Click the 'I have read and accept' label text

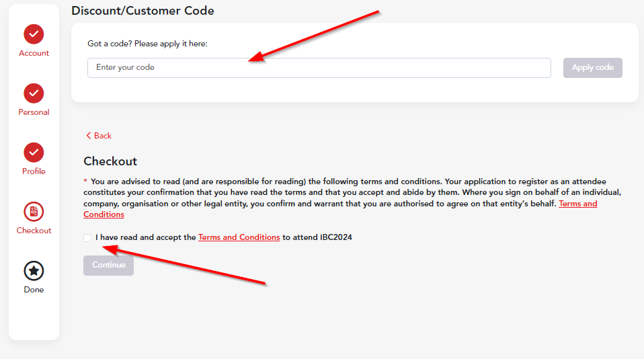145,237
